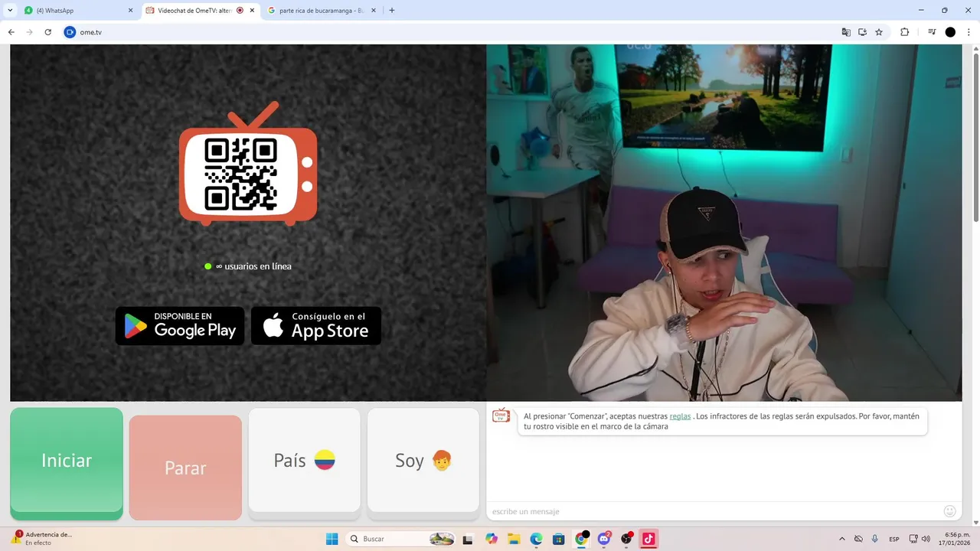Click the remote video feed area
Image resolution: width=980 pixels, height=551 pixels.
(248, 223)
